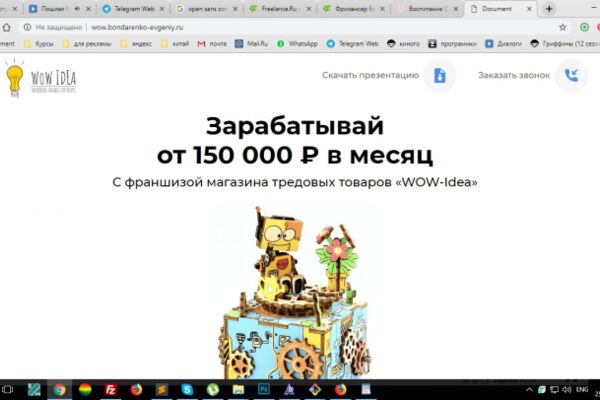Screen dimensions: 600x400
Task: Click the green circle extension icon
Action: [x=584, y=27]
